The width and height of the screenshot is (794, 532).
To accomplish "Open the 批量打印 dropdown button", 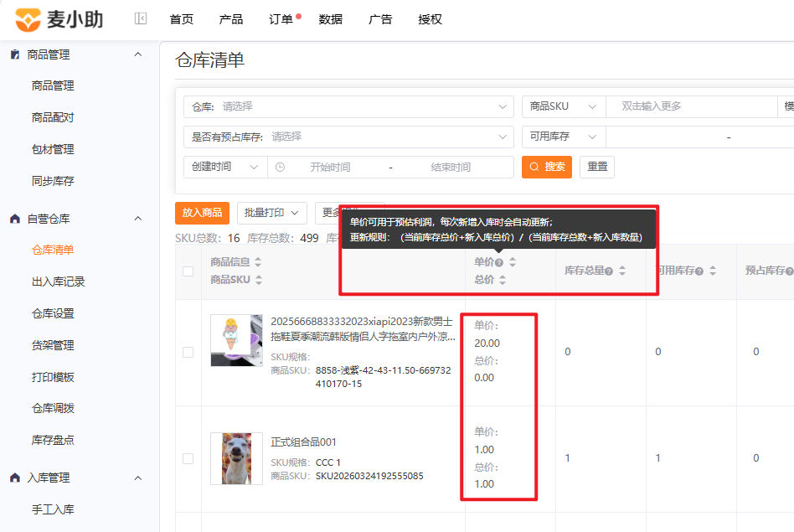I will [272, 213].
